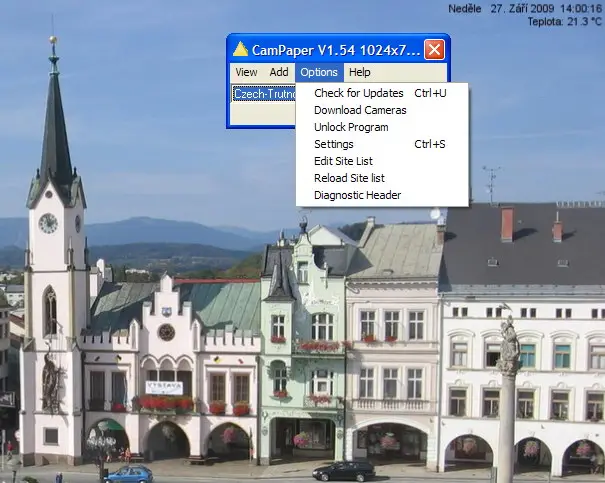Select Edit Site List
Image resolution: width=605 pixels, height=483 pixels.
382,161
